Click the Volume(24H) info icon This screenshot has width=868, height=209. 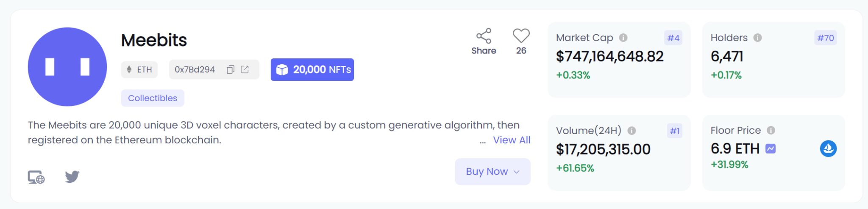pos(632,131)
